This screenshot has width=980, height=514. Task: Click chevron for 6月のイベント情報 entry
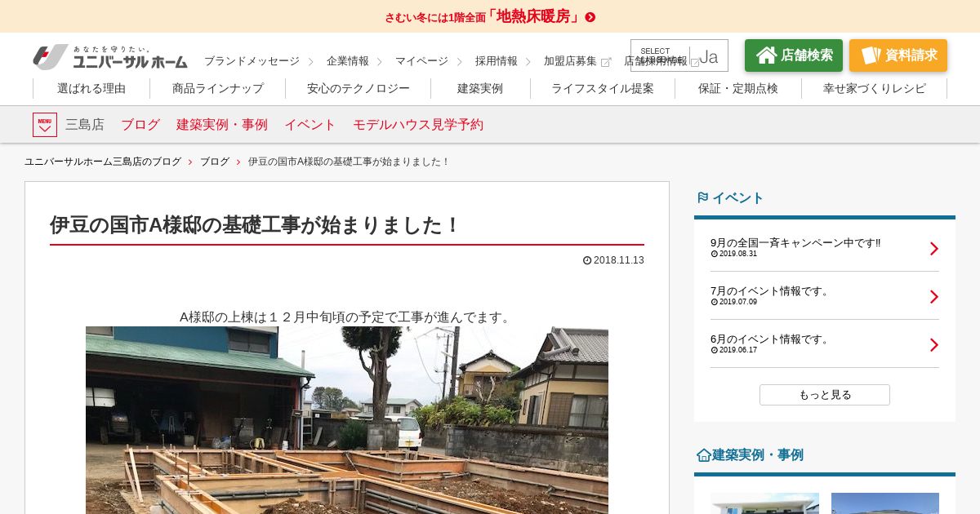[934, 345]
